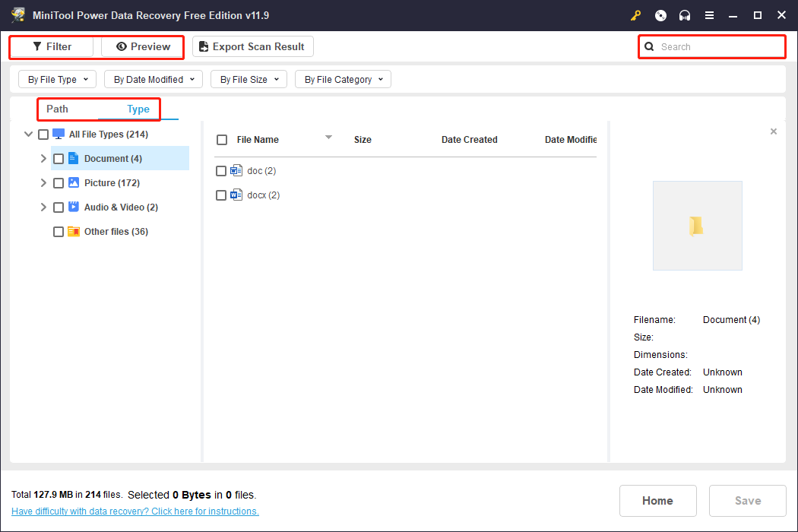Open the hamburger menu icon
Screen dimensions: 798x532
point(709,15)
